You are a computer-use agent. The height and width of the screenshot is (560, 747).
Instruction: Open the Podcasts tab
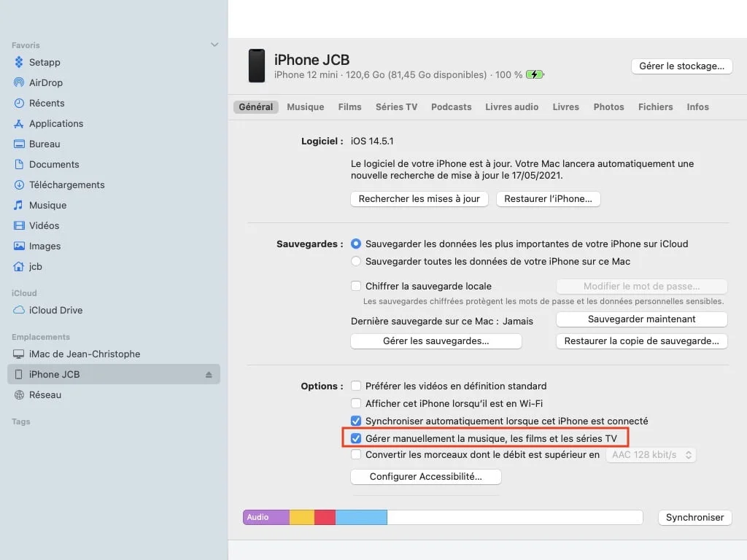coord(451,107)
